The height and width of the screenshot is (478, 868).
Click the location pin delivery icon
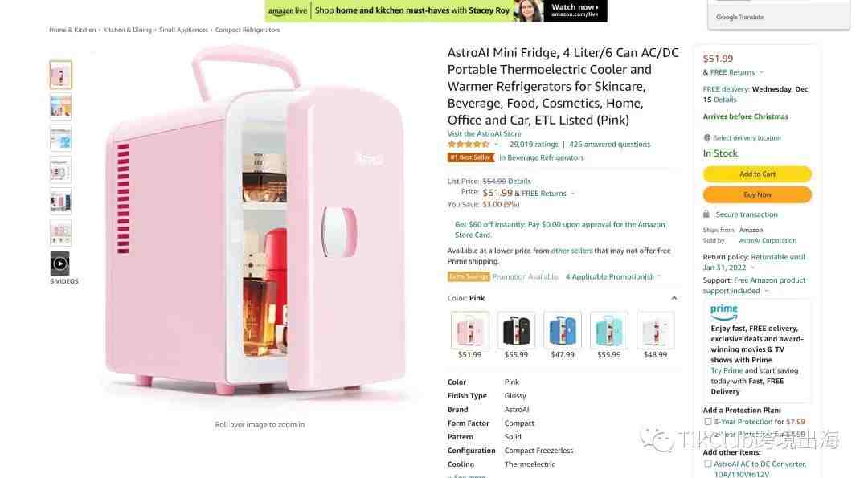[707, 137]
